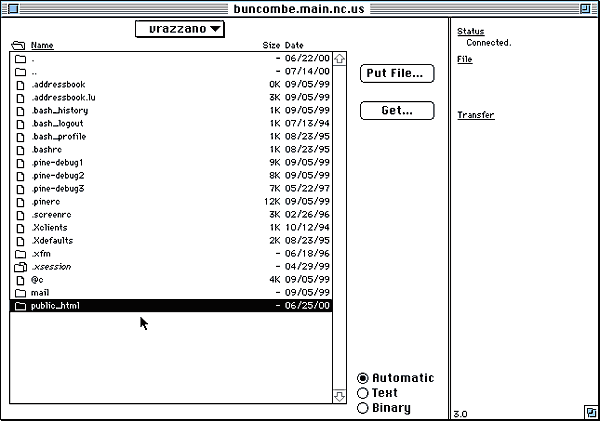This screenshot has height=421, width=600.
Task: Click the .pine-debug2 file icon
Action: click(20, 176)
